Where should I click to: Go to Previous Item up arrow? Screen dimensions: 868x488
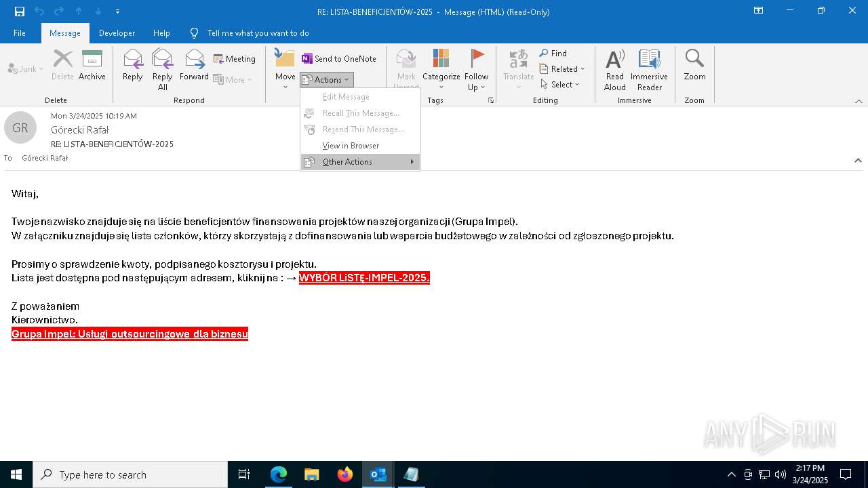(x=79, y=11)
